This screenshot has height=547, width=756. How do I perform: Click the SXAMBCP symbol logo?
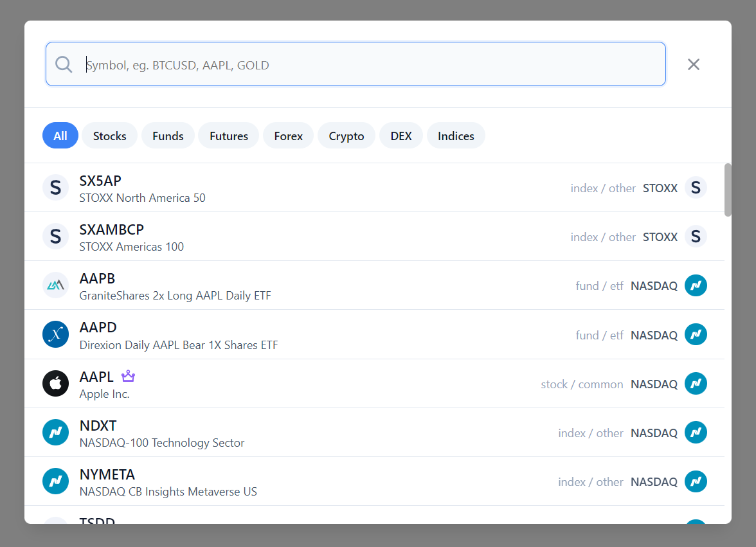pos(55,237)
